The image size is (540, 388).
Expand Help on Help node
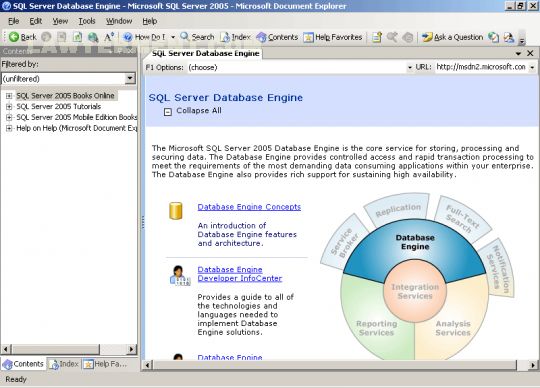[9, 128]
